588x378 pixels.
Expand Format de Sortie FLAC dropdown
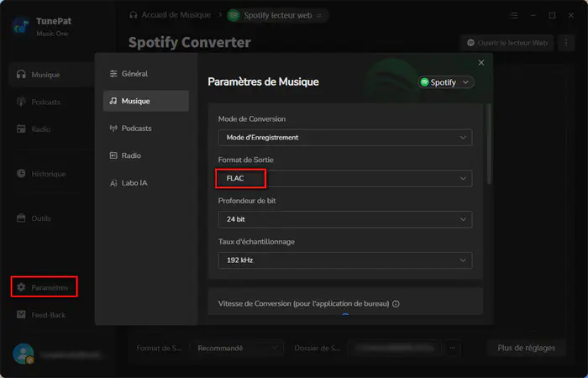point(345,178)
